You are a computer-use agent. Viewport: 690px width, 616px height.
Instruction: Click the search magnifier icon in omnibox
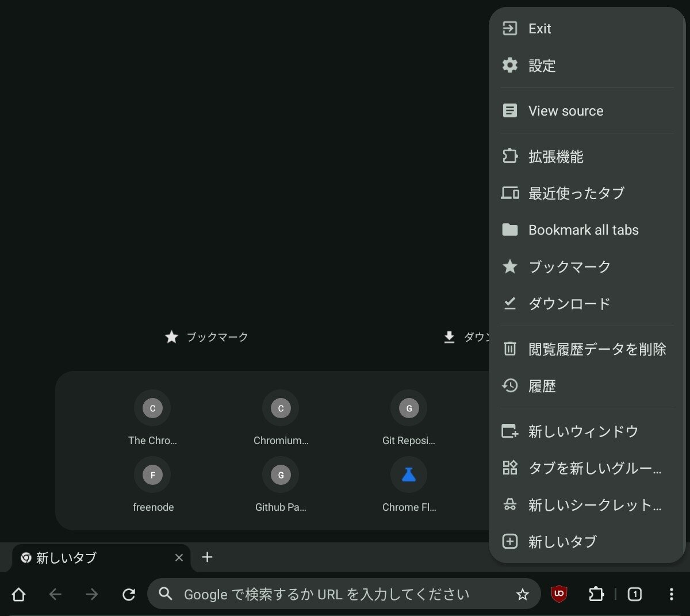point(166,594)
